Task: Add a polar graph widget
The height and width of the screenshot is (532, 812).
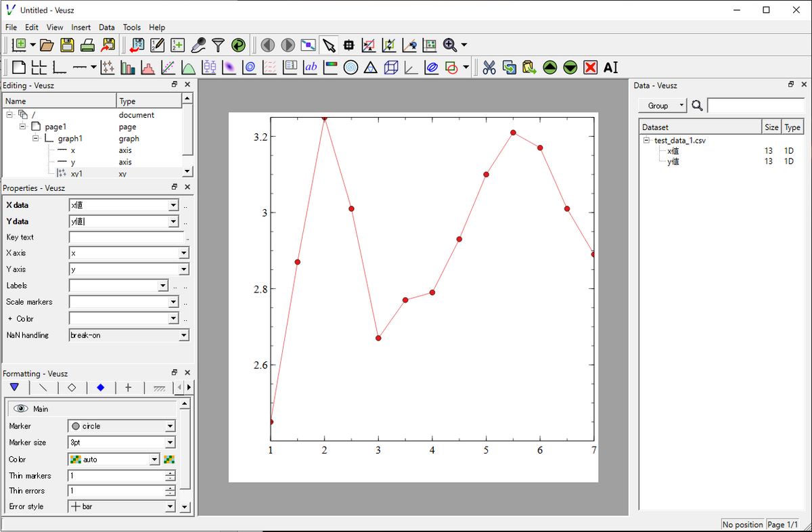Action: (351, 67)
